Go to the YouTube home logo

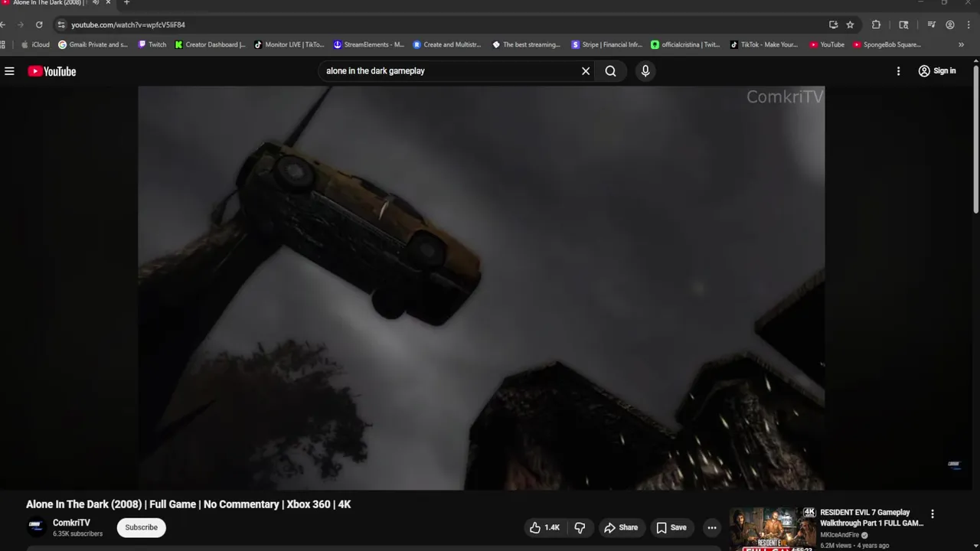[52, 71]
